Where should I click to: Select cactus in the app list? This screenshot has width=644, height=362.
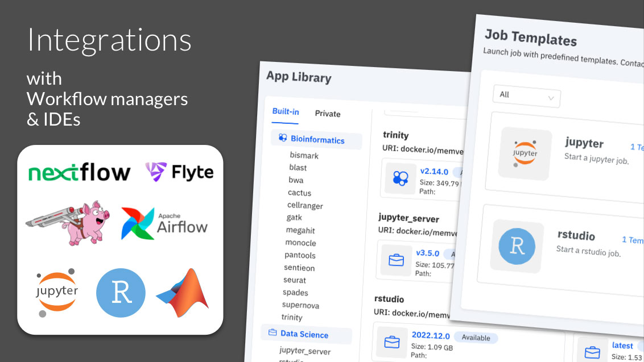(299, 193)
